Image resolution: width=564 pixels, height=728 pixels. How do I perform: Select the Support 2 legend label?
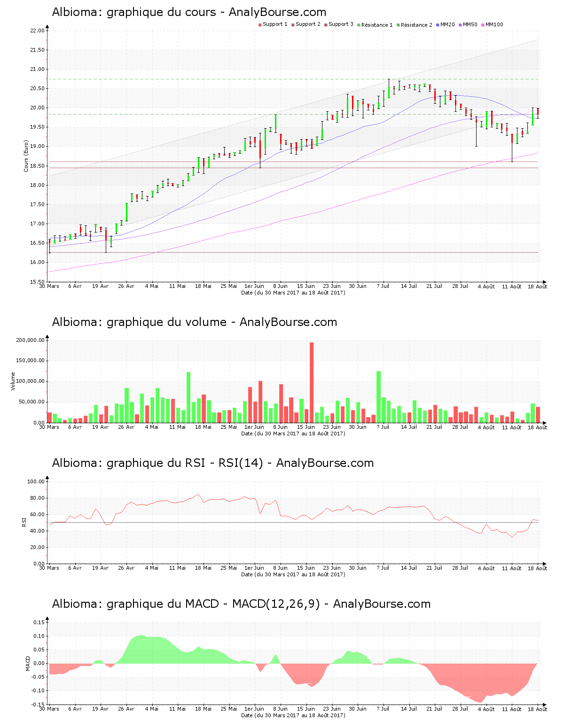coord(308,24)
